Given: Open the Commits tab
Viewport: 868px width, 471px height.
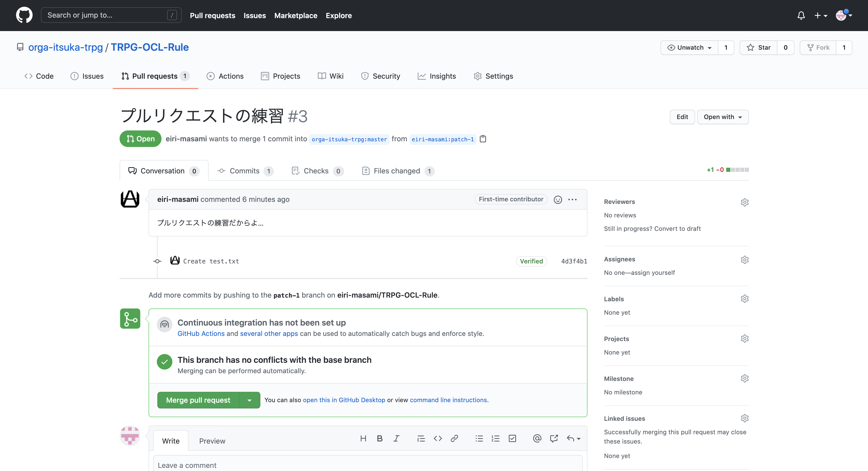Looking at the screenshot, I should click(244, 171).
